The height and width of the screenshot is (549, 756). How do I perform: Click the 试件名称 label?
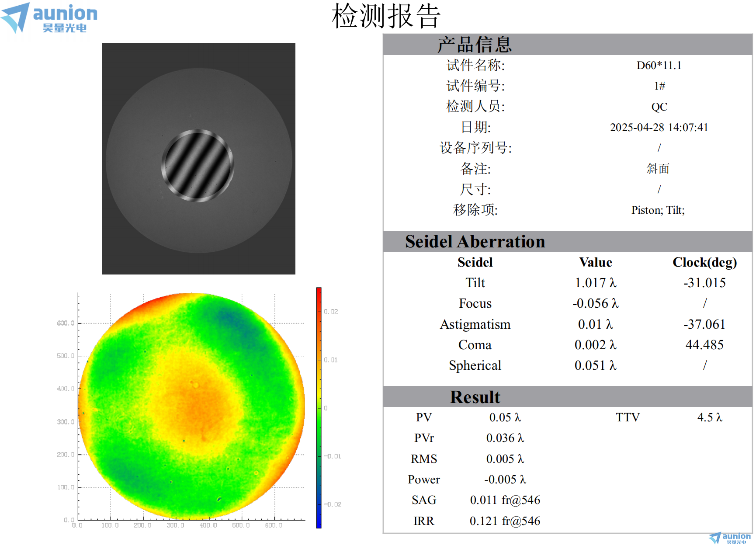pos(475,65)
